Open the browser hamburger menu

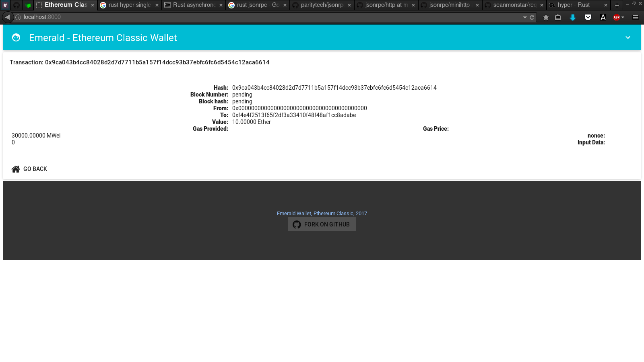[636, 17]
